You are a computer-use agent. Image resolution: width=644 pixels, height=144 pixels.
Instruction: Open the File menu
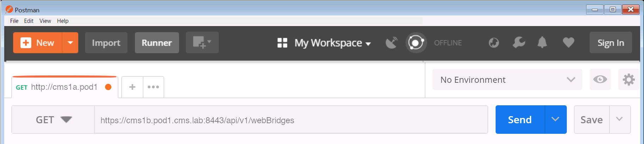click(x=14, y=21)
